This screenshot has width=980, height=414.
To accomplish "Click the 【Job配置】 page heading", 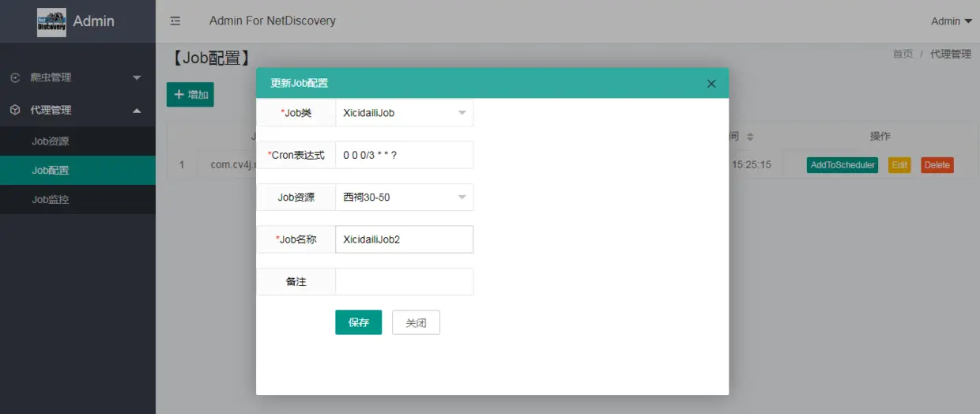I will click(x=211, y=57).
